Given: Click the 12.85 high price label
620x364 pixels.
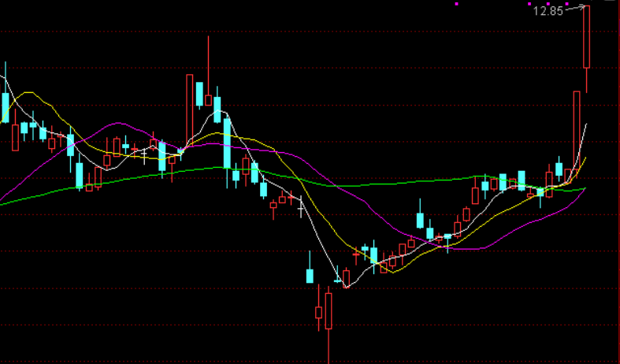Looking at the screenshot, I should point(548,11).
